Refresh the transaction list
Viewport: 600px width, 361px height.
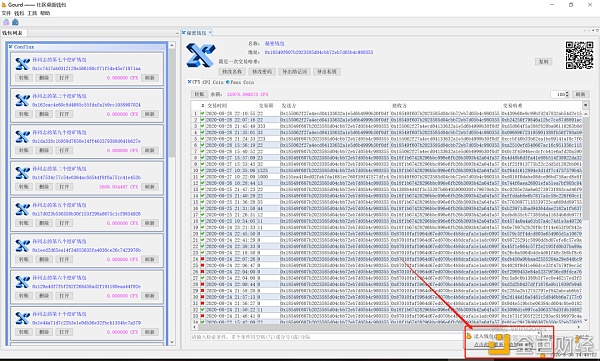(x=580, y=94)
